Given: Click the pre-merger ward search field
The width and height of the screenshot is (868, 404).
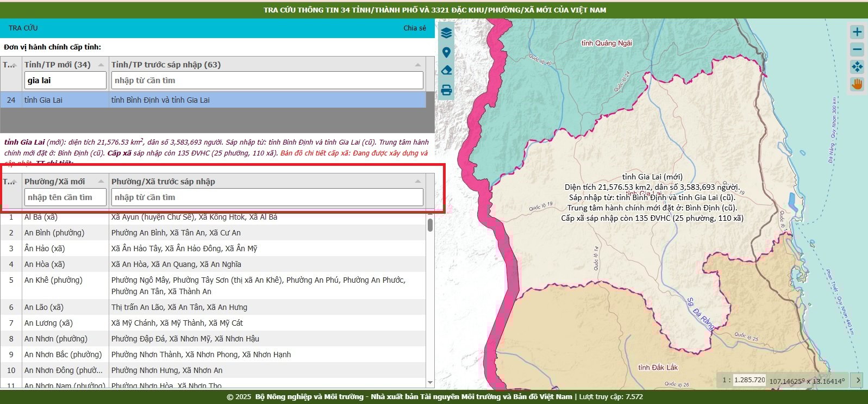Looking at the screenshot, I should [267, 197].
